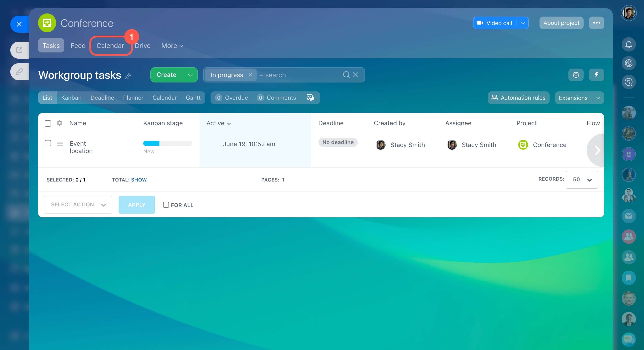Viewport: 644px width, 350px height.
Task: Click the copy link icon on left
Action: coord(19,72)
